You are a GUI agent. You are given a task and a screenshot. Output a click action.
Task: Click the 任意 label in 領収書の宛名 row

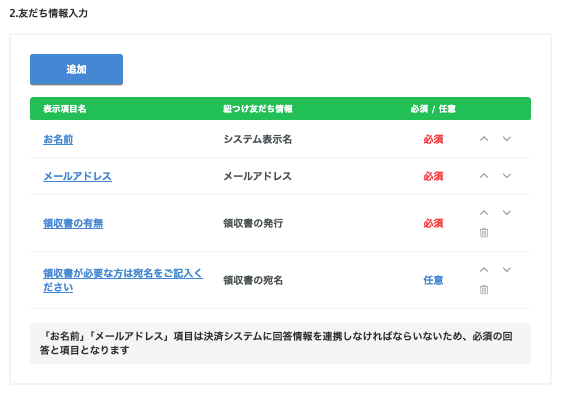(433, 280)
